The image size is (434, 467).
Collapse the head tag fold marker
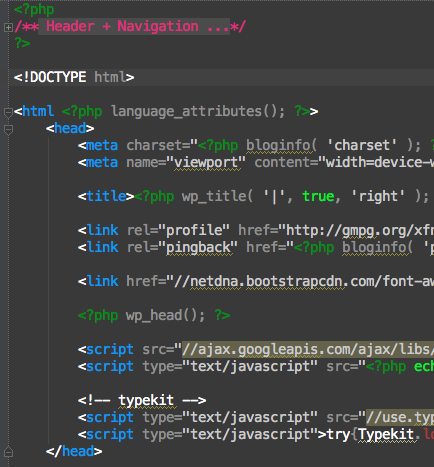point(8,129)
